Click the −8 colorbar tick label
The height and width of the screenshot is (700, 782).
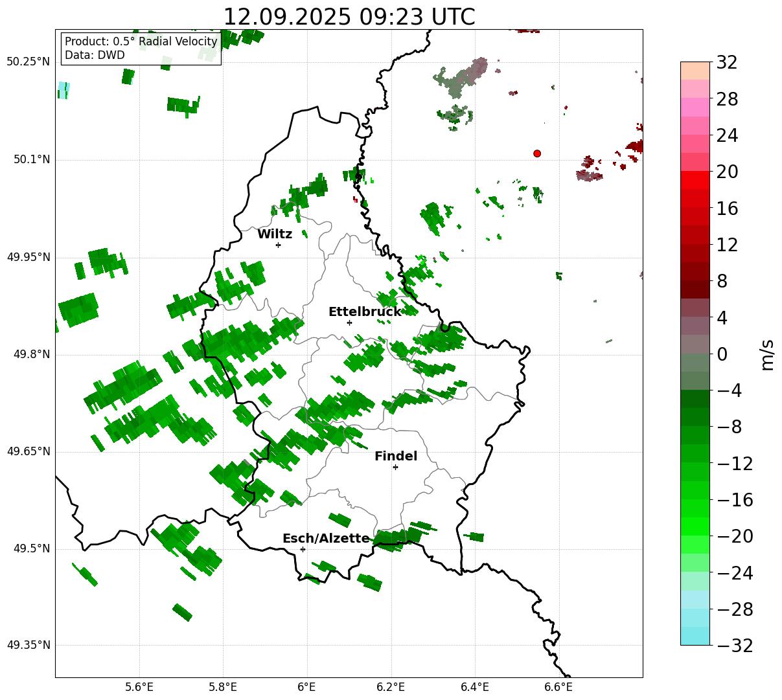pyautogui.click(x=729, y=427)
